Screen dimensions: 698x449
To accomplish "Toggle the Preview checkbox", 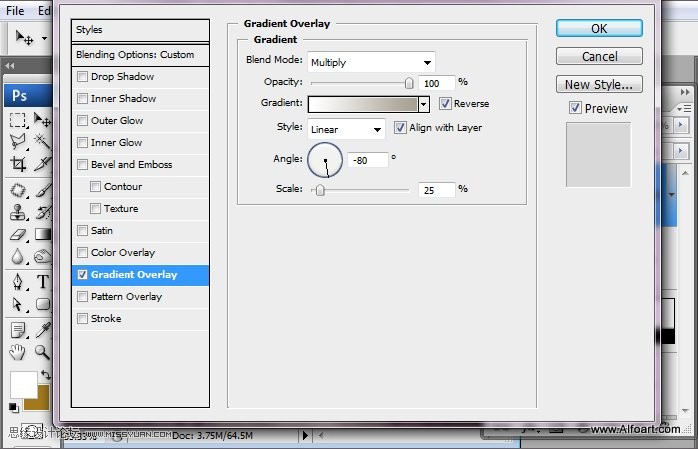I will coord(575,108).
